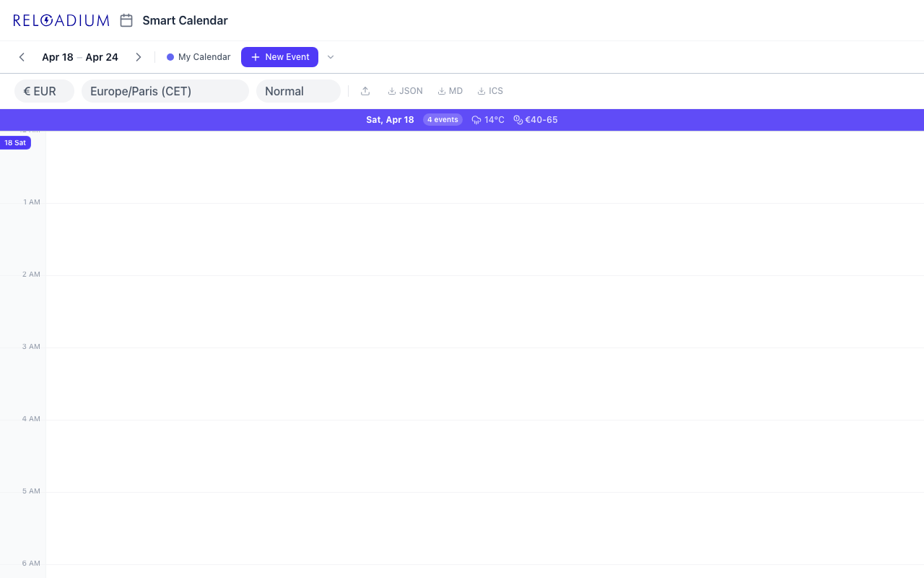Advance to the next week
Screen dimensions: 924x578
tap(139, 57)
